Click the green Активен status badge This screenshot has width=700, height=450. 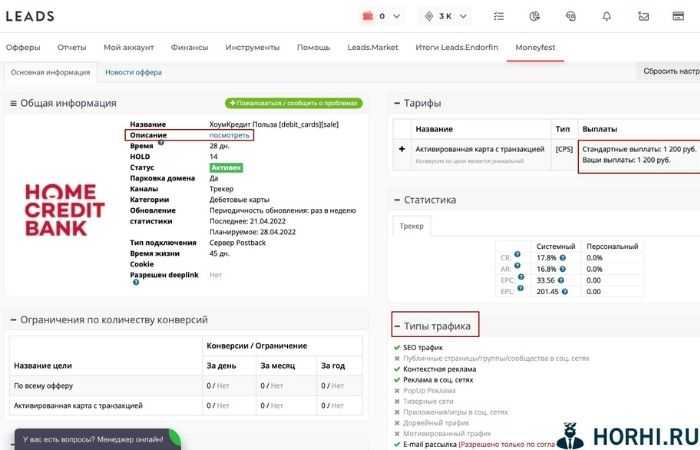click(226, 168)
